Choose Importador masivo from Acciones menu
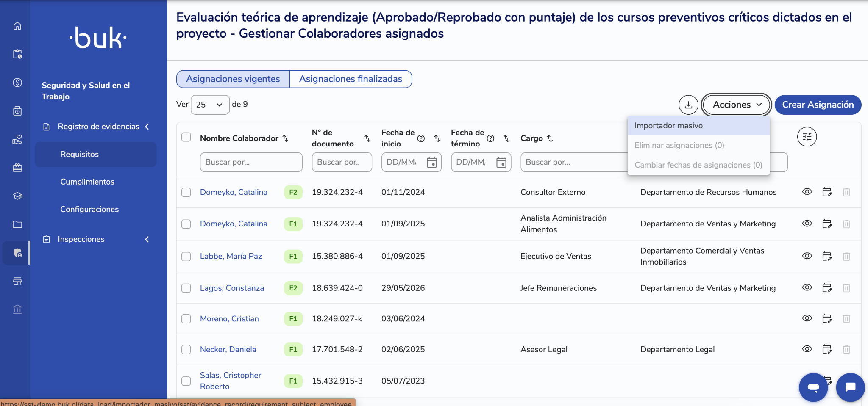 698,126
